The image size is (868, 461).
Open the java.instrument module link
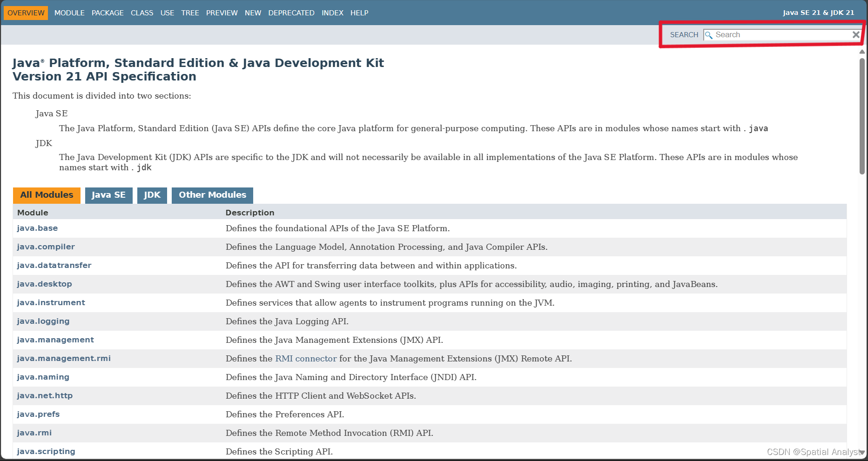[x=51, y=302]
